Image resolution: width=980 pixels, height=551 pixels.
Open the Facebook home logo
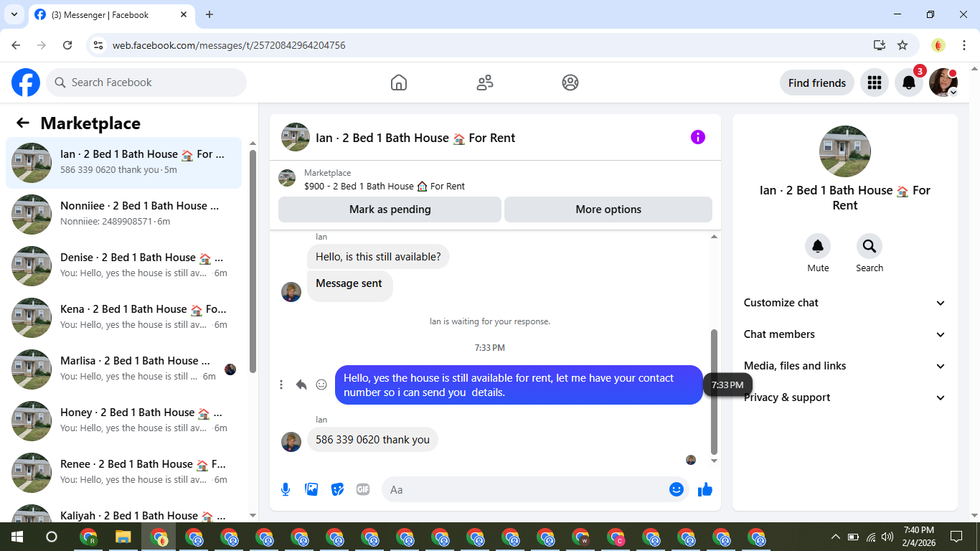coord(26,83)
